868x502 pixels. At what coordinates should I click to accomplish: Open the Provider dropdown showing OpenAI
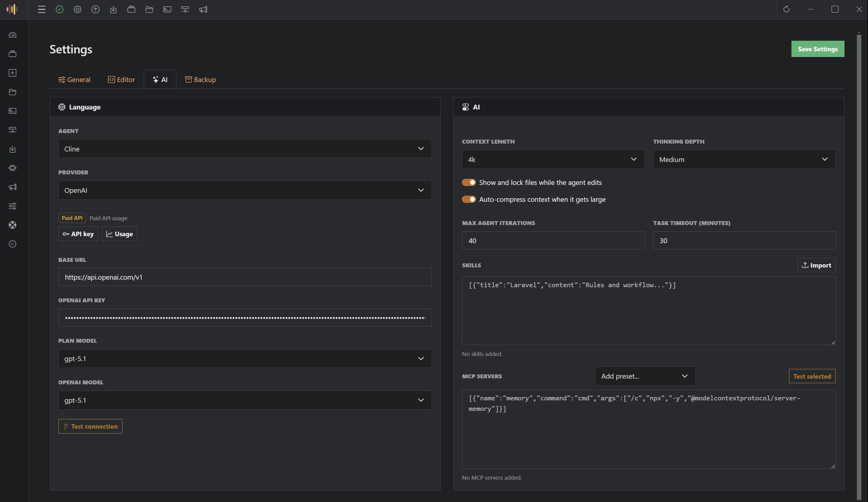coord(245,190)
